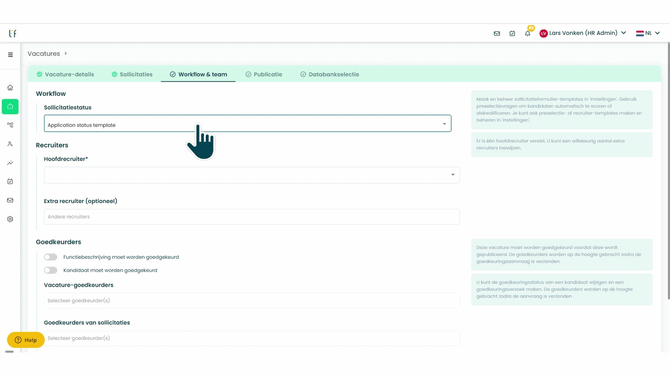The width and height of the screenshot is (670, 376).
Task: Open the mail icon in sidebar
Action: pos(10,200)
